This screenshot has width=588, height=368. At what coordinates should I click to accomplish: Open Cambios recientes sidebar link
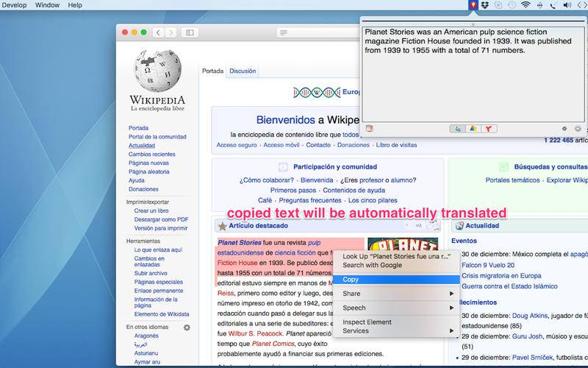point(152,155)
